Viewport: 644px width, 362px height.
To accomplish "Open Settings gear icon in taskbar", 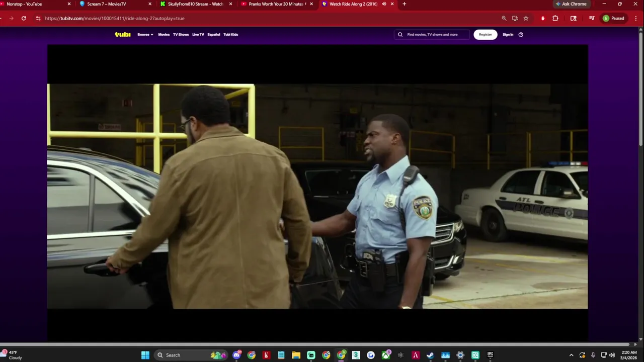I will [x=460, y=355].
